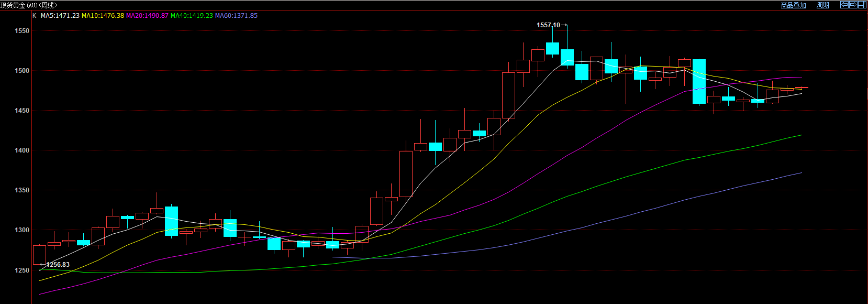Viewport: 868px width, 304px height.
Task: Click the 1550 price axis label
Action: 22,31
